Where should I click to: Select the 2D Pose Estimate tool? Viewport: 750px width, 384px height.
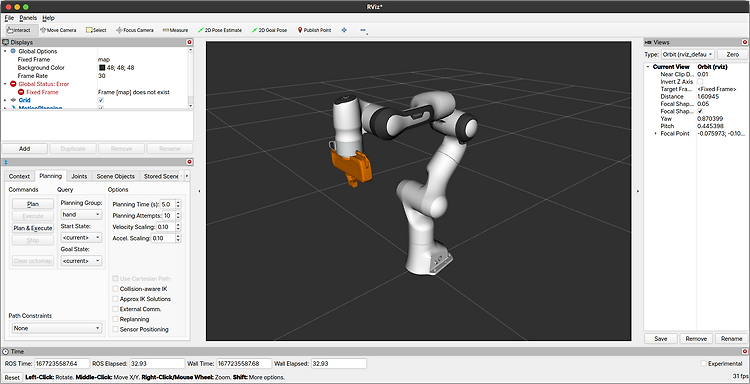tap(220, 30)
